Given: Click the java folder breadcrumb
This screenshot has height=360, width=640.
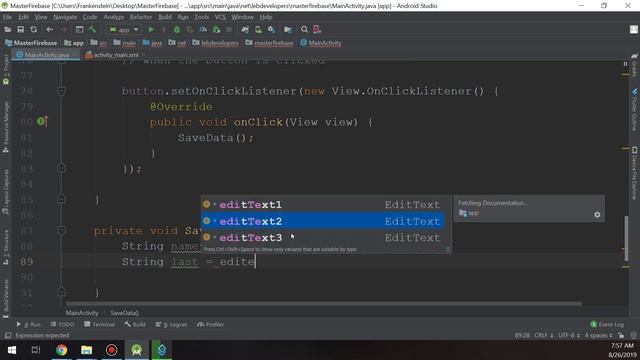Looking at the screenshot, I should [152, 43].
